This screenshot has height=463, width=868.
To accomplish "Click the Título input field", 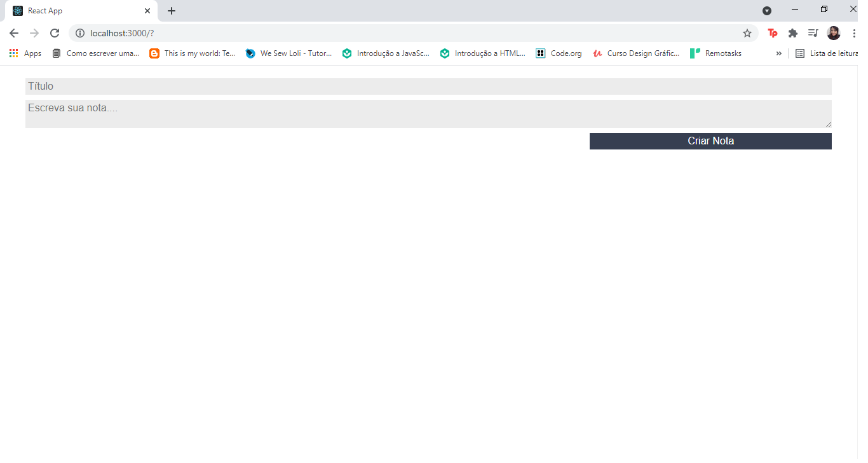I will click(428, 86).
